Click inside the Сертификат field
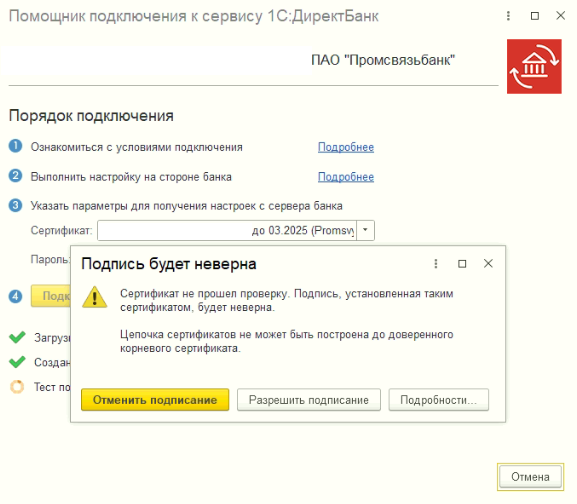 click(x=227, y=230)
